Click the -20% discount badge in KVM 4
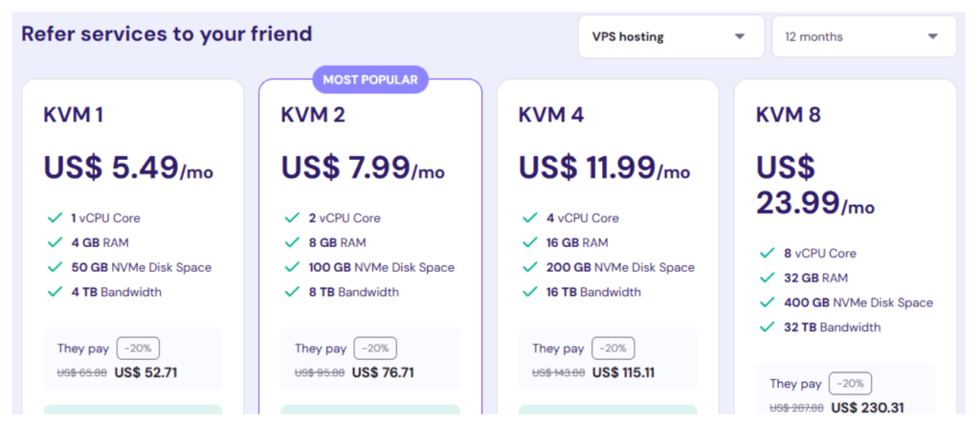 (612, 348)
